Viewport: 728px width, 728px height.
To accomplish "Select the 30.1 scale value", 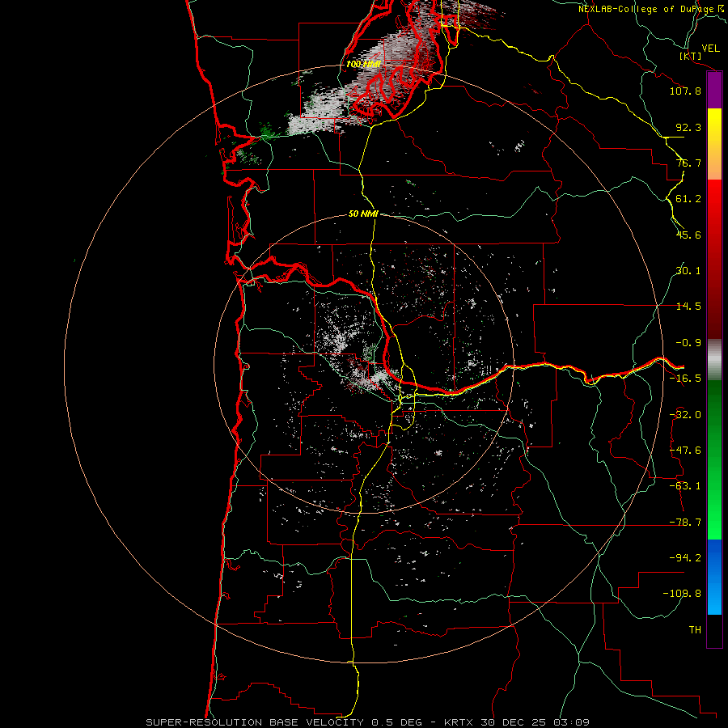I will point(688,271).
